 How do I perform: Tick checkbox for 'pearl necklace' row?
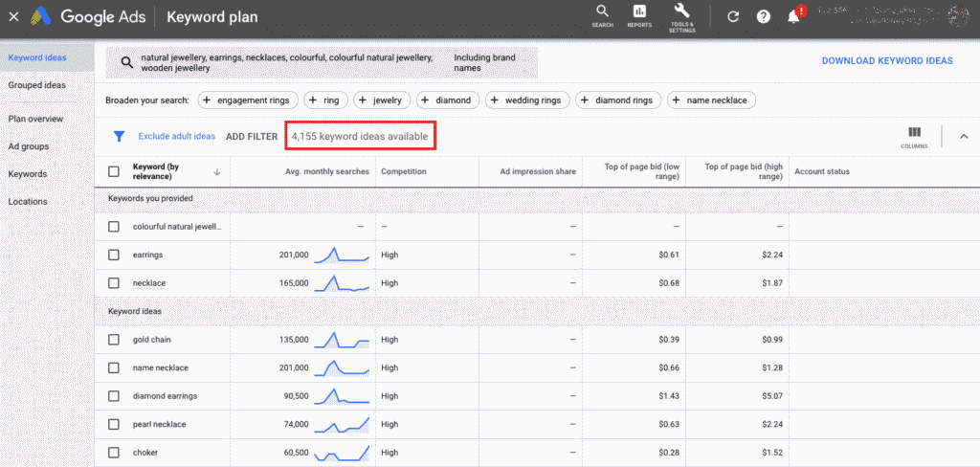pyautogui.click(x=114, y=425)
